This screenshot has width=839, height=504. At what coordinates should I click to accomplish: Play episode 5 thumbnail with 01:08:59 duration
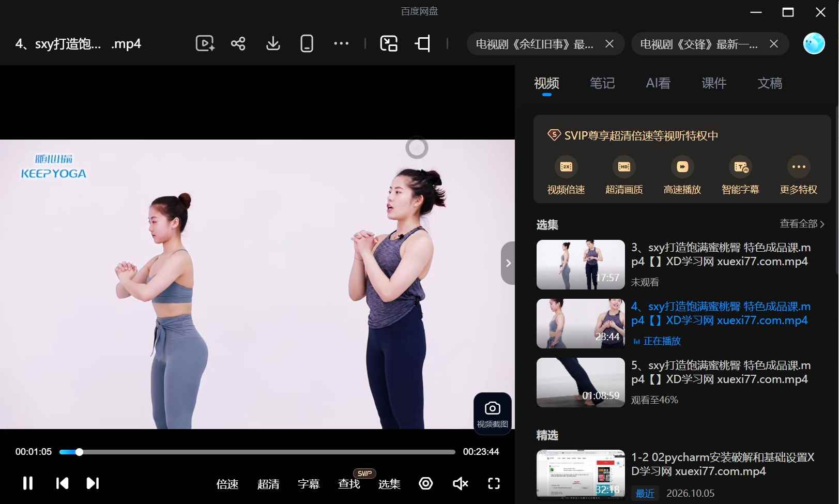[x=581, y=383]
